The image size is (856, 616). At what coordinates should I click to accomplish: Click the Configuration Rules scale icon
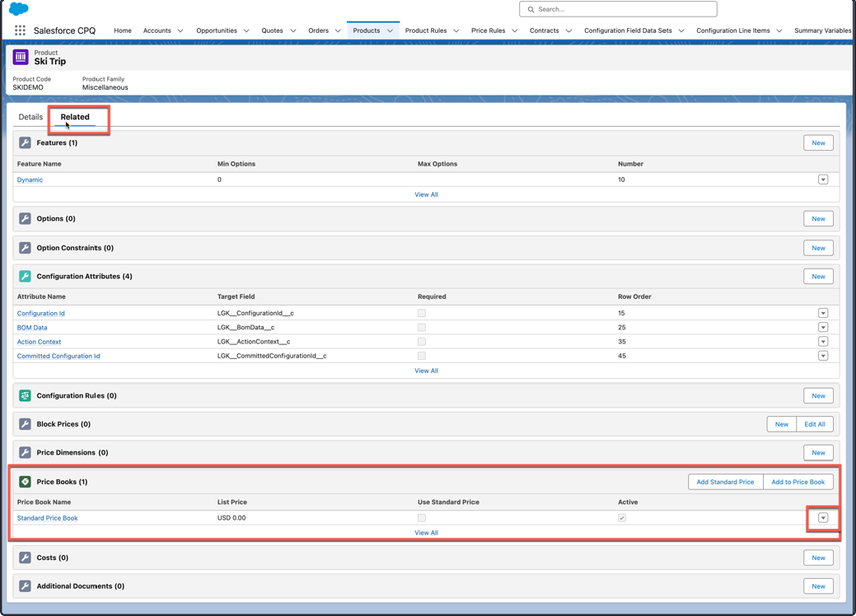pyautogui.click(x=25, y=395)
